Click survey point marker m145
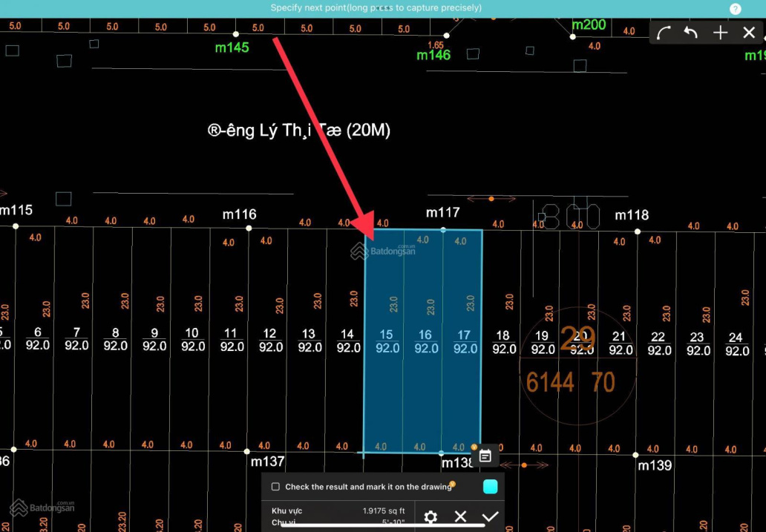 point(236,34)
